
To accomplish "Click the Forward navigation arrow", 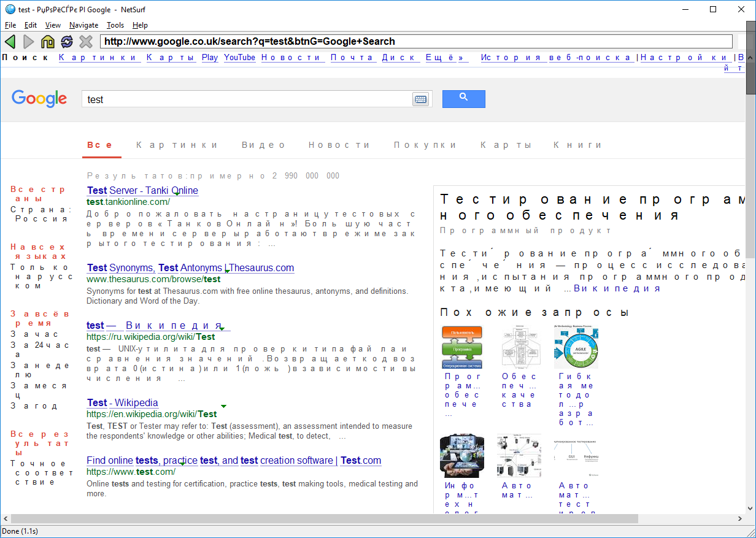I will tap(28, 42).
